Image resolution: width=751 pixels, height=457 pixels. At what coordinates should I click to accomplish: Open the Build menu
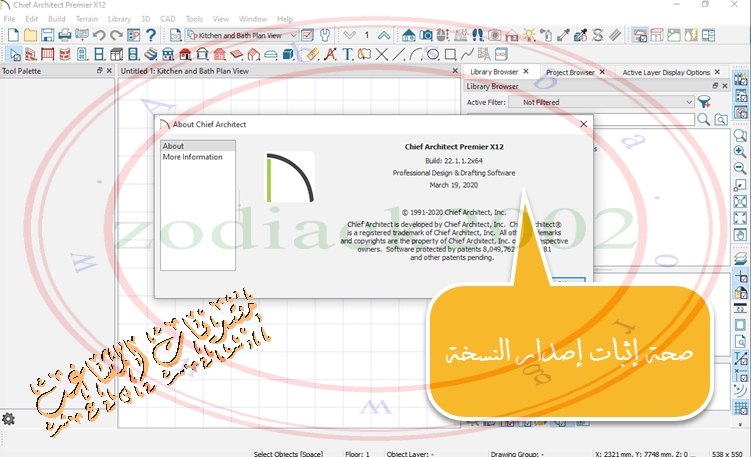pos(57,19)
